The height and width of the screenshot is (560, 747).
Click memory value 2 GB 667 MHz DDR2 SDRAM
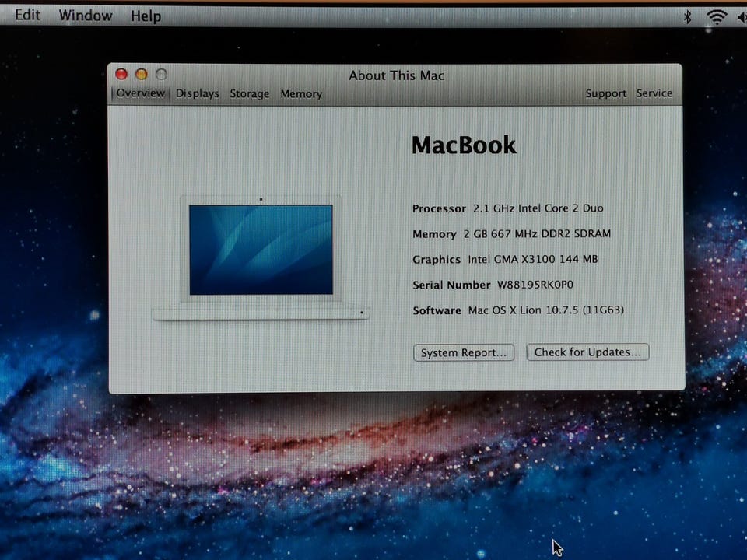click(x=537, y=234)
